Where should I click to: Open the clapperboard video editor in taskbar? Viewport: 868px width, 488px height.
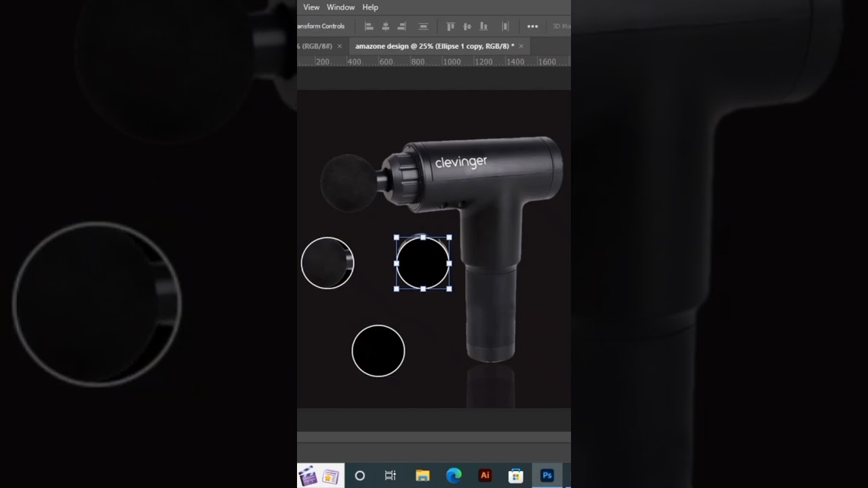pyautogui.click(x=308, y=476)
